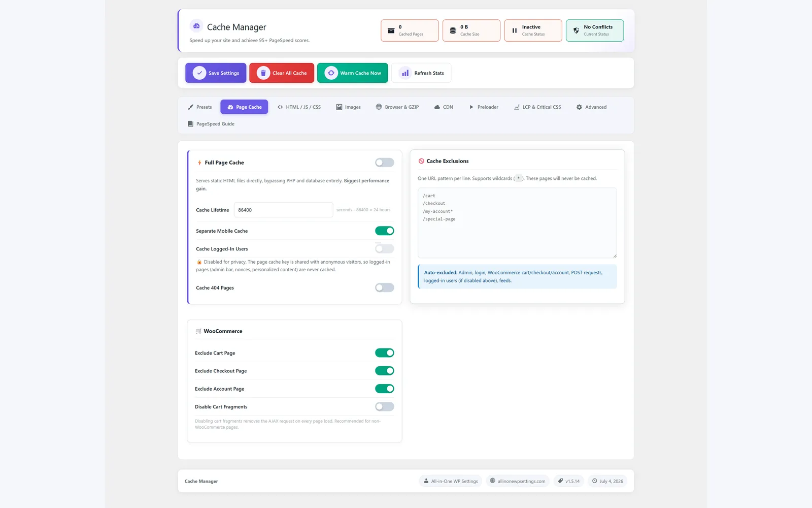812x508 pixels.
Task: Click the No Conflicts status card
Action: [595, 30]
